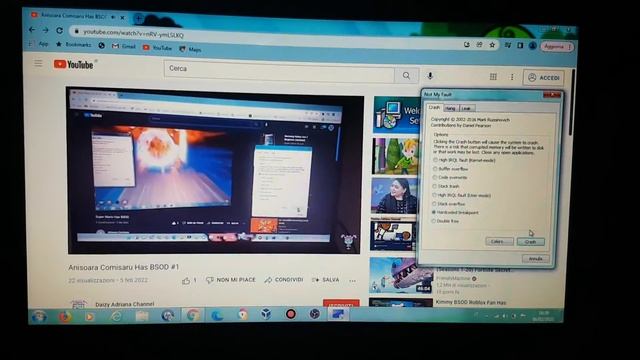Open VirtualBox cube icon in taskbar

[x=266, y=314]
